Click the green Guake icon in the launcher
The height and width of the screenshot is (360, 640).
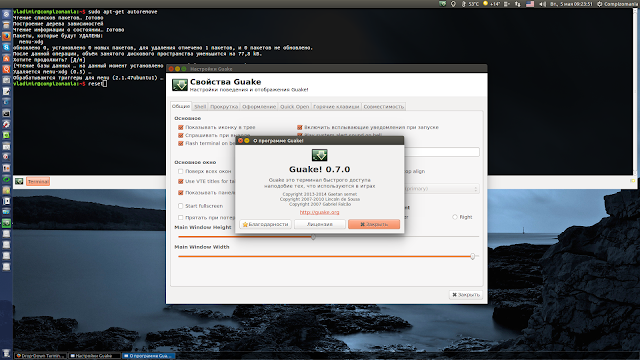tap(6, 223)
